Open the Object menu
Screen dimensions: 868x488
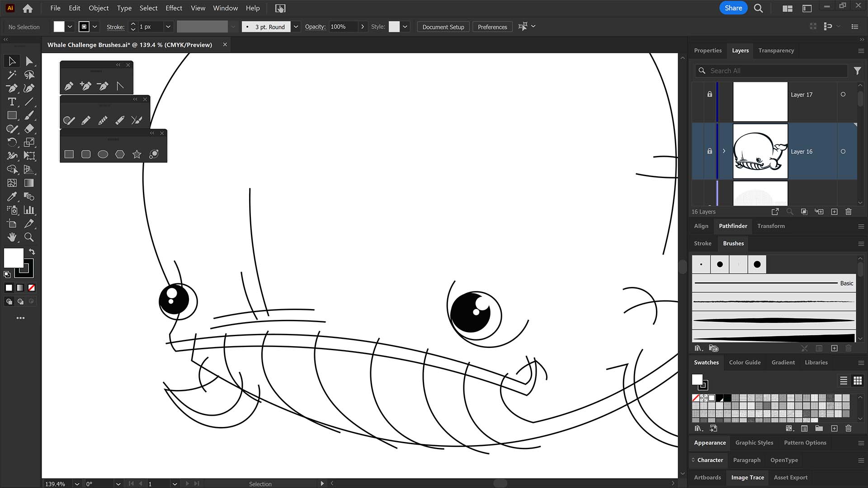tap(99, 8)
